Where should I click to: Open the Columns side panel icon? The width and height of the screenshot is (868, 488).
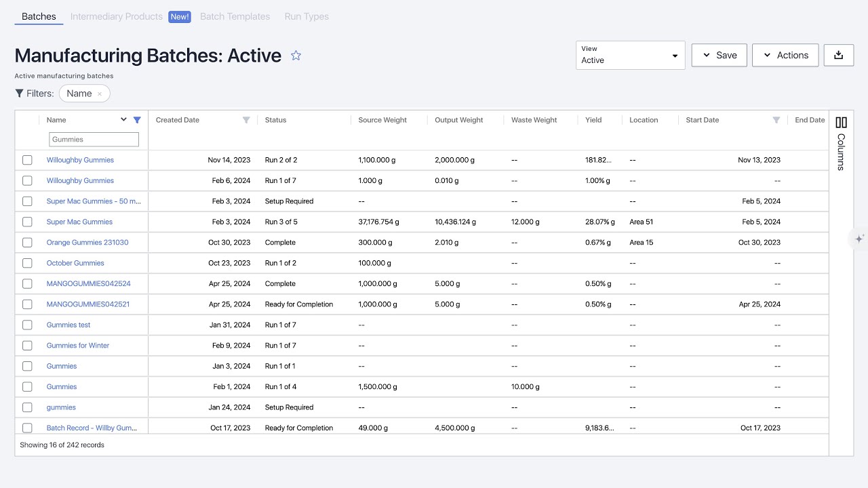pyautogui.click(x=841, y=123)
